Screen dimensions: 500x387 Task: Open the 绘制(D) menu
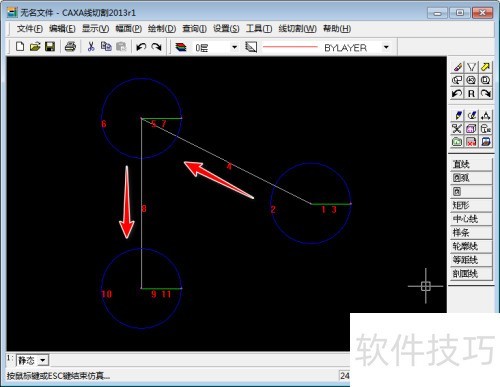click(x=162, y=29)
